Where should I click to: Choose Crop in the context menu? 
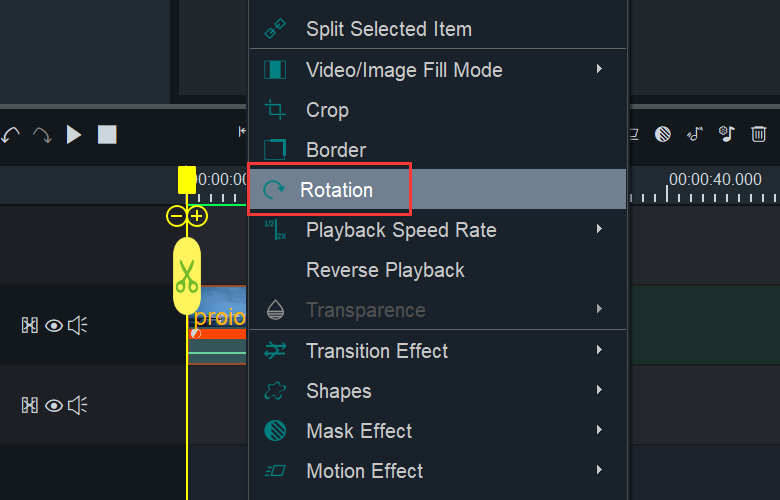(x=327, y=110)
